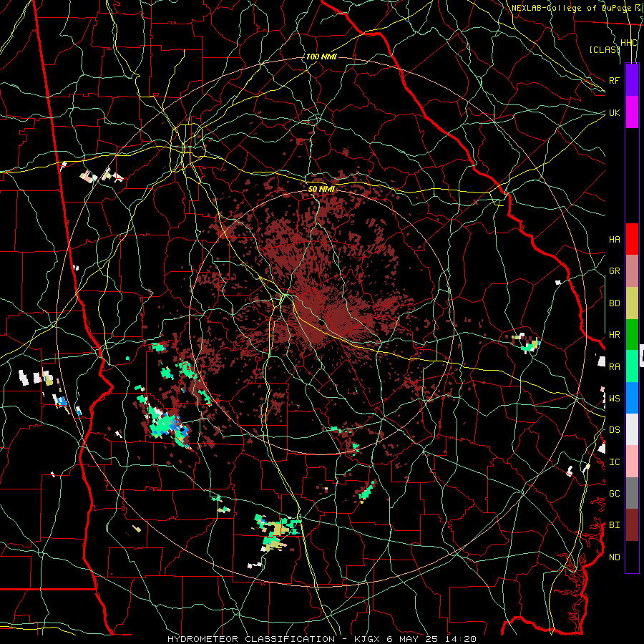The height and width of the screenshot is (644, 644).
Task: Click the magenta UK legend color swatch
Action: [632, 112]
